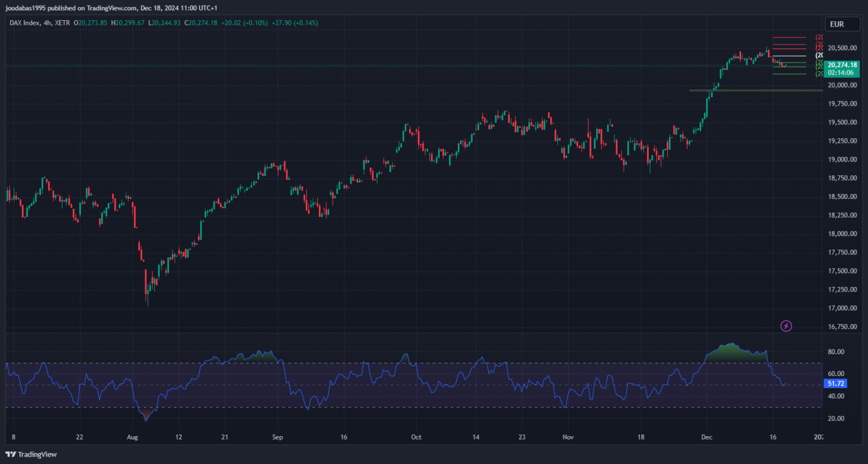Click the high value H20,299.67 in legend
The image size is (868, 464).
130,23
